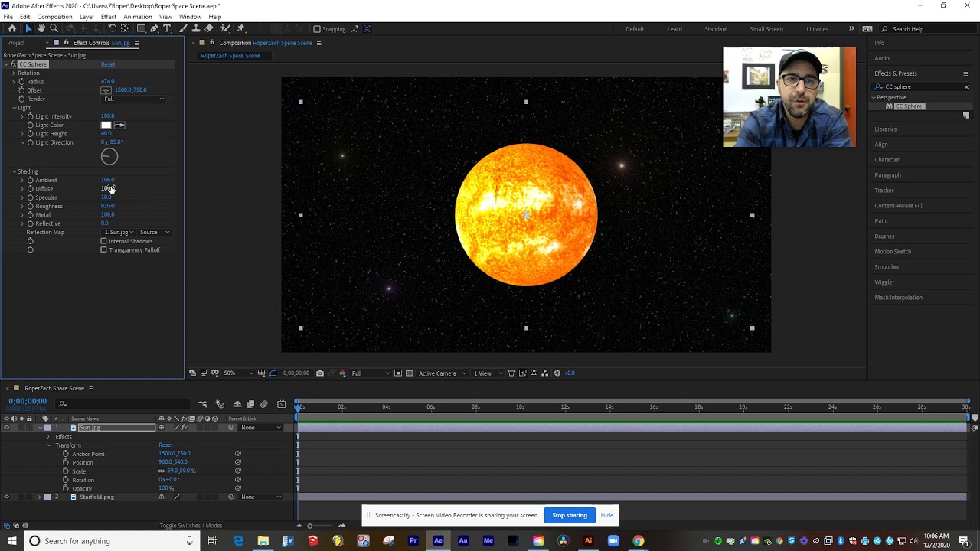Open Sun.jpg parent None dropdown

click(x=260, y=428)
